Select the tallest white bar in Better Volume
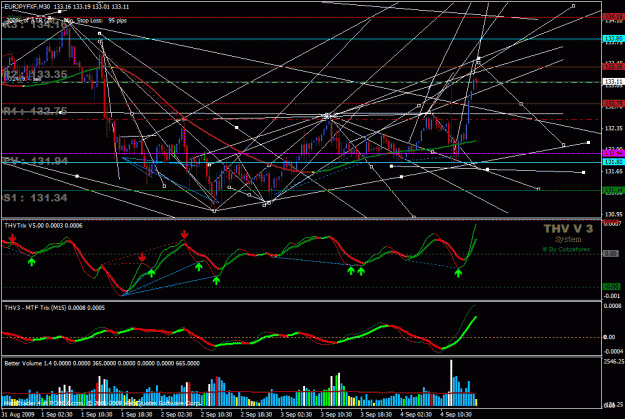Viewport: 625px width, 419px height. coord(451,383)
